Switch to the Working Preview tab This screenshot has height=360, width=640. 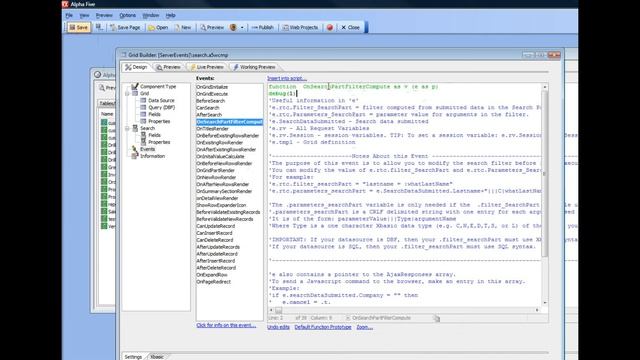point(254,67)
